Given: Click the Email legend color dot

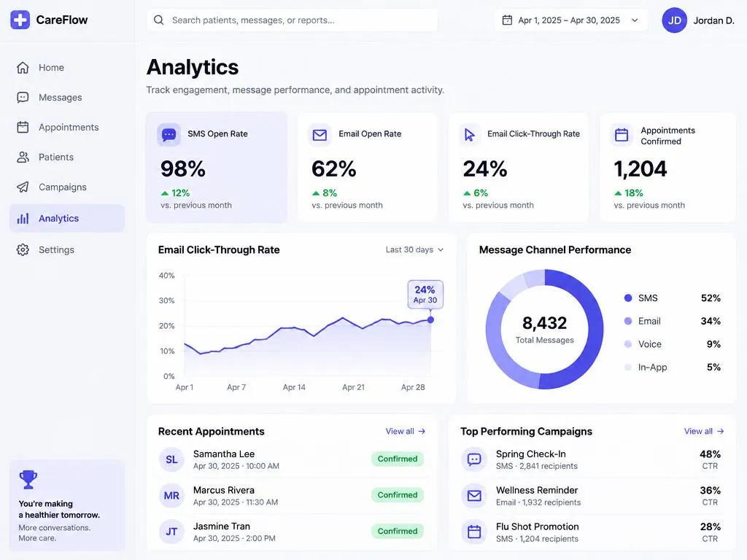Looking at the screenshot, I should click(x=628, y=321).
